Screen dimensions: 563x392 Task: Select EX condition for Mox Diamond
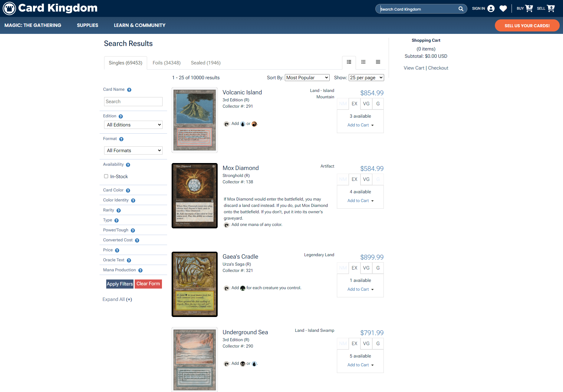(354, 179)
